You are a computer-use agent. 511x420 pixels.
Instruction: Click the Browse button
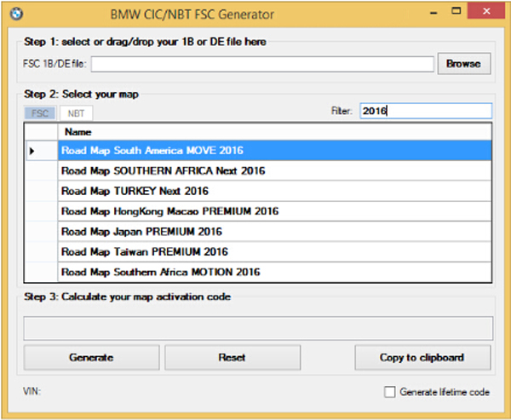464,64
